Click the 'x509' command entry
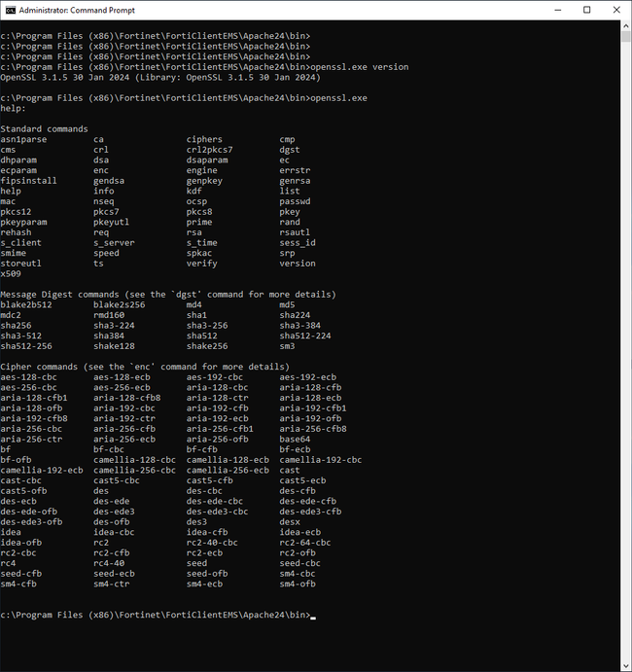Viewport: 632px width, 672px height. click(x=11, y=274)
